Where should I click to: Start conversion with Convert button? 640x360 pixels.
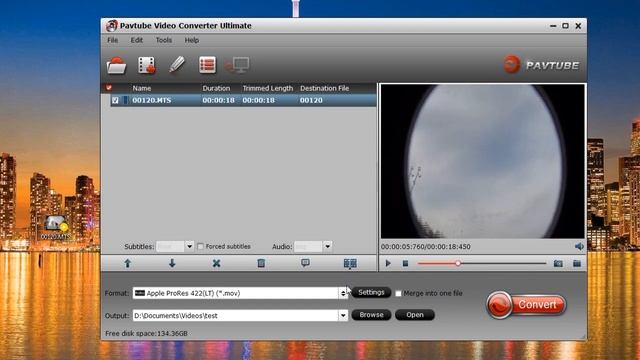527,305
